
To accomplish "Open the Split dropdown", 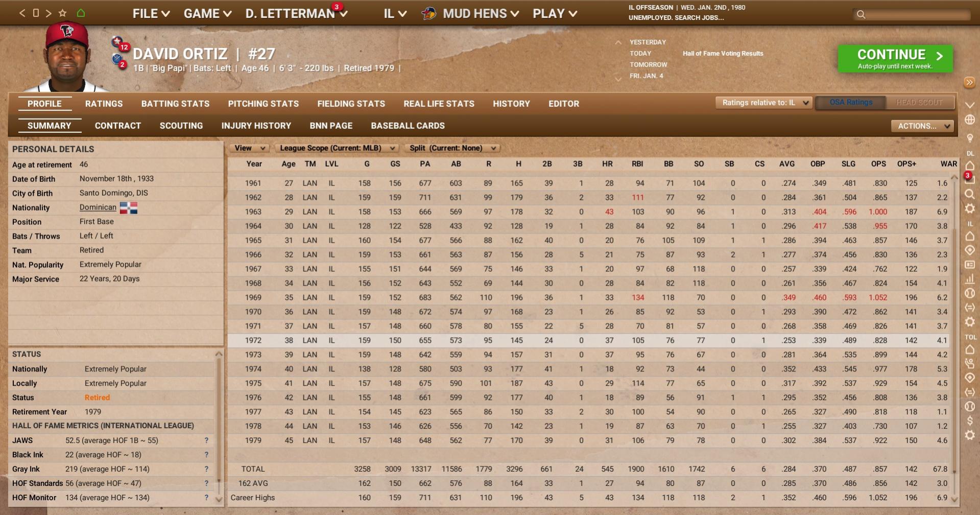I will pos(451,148).
